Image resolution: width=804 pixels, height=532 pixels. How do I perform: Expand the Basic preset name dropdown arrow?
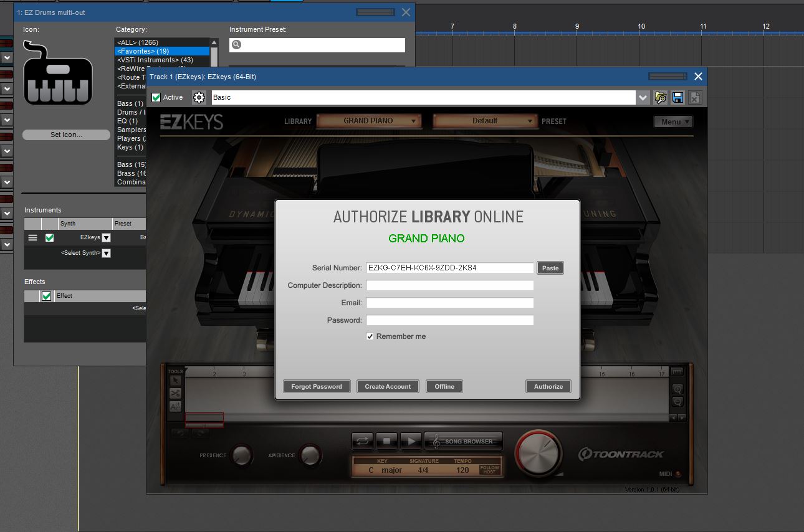click(x=643, y=97)
